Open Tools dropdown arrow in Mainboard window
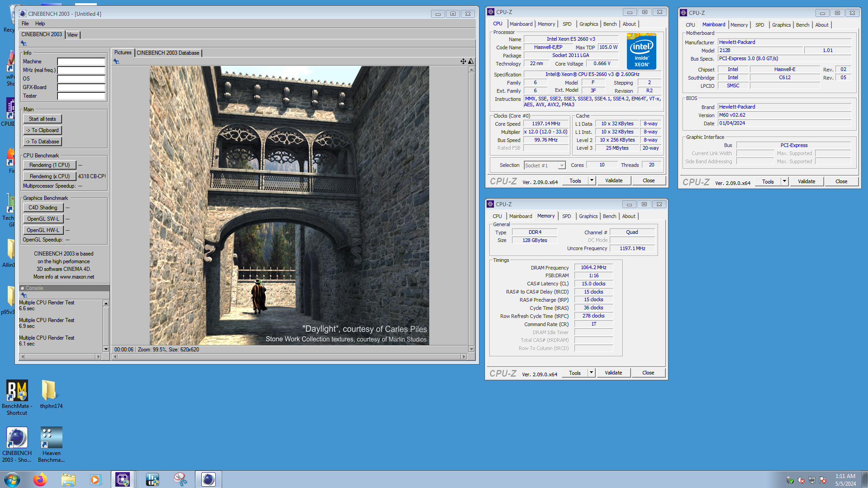This screenshot has height=488, width=868. (784, 181)
